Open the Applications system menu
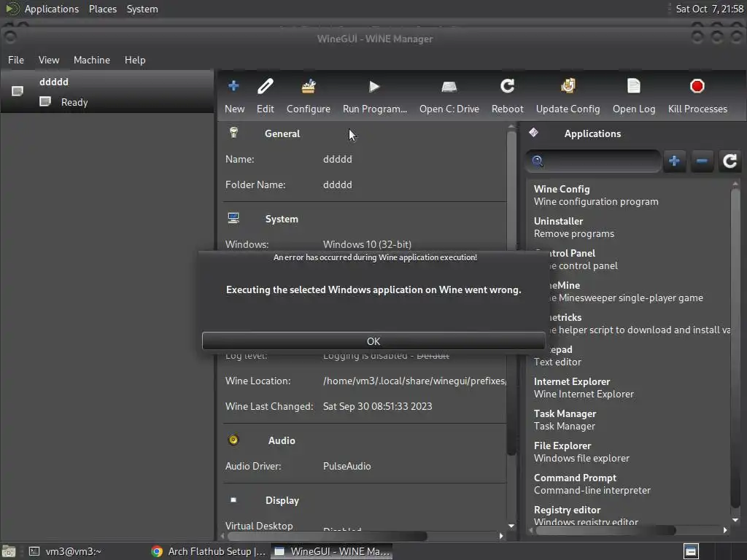 pos(52,9)
